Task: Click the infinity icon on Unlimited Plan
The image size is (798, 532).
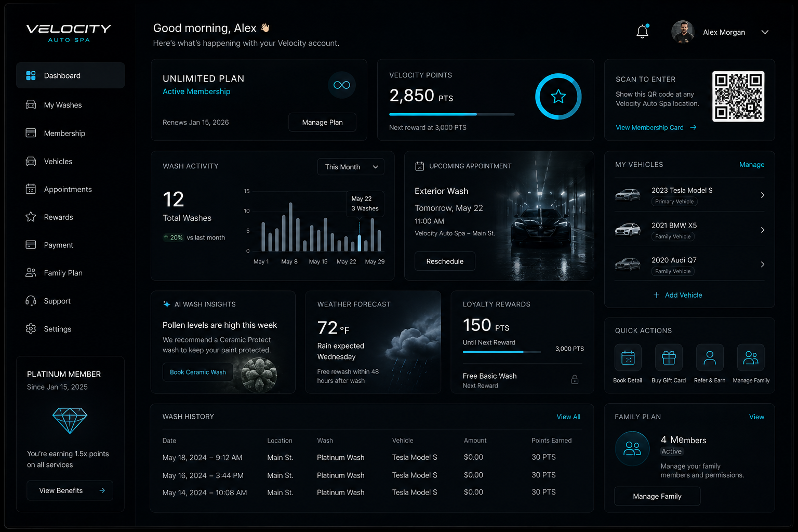Action: point(342,85)
